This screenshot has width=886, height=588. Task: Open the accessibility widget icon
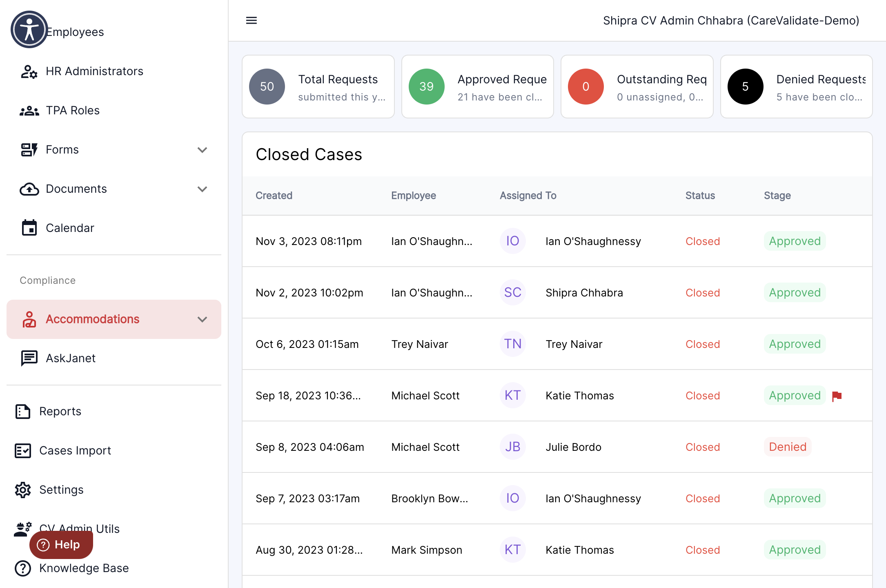coord(29,29)
